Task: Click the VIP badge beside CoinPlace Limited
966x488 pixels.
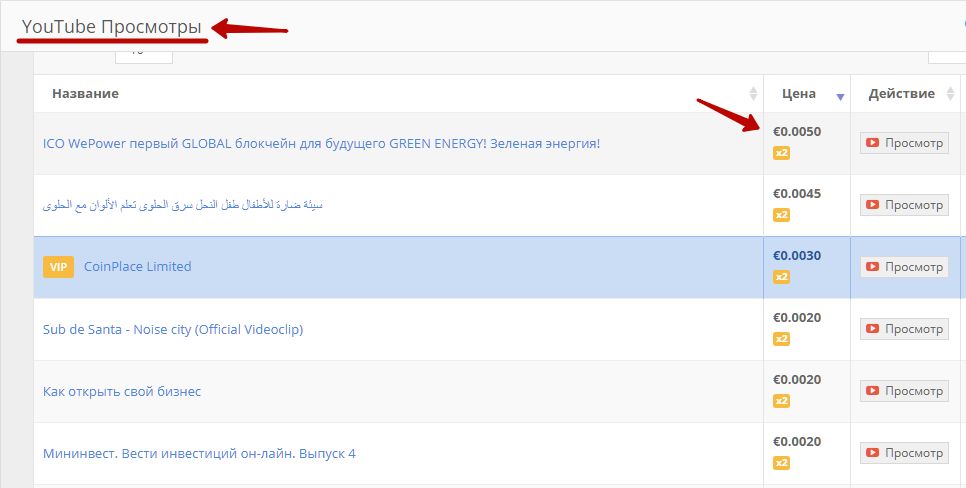Action: (x=58, y=267)
